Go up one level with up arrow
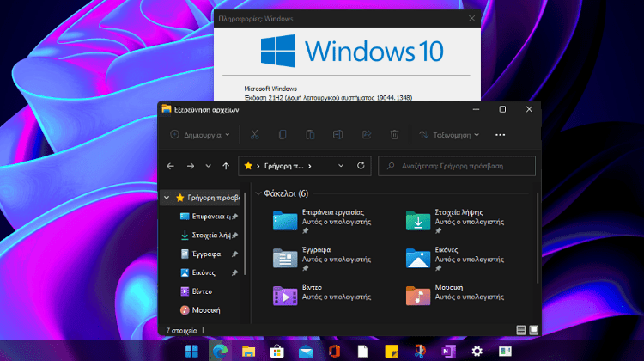 (226, 166)
